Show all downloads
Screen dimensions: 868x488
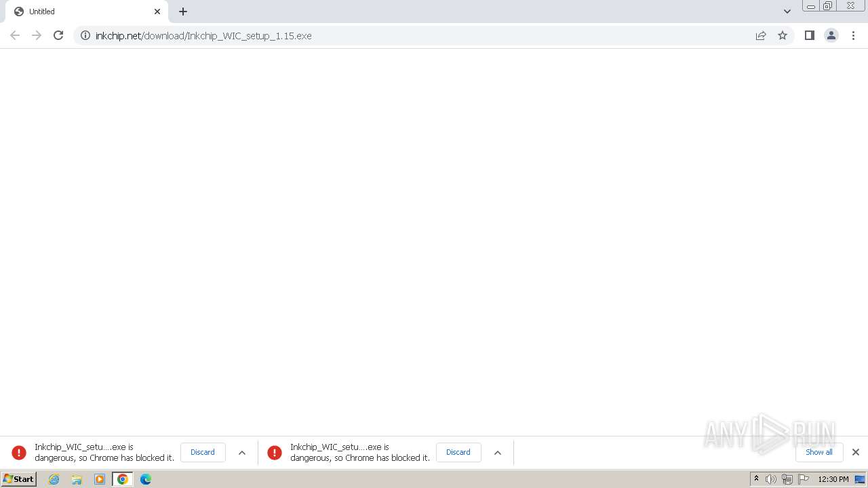pyautogui.click(x=819, y=452)
